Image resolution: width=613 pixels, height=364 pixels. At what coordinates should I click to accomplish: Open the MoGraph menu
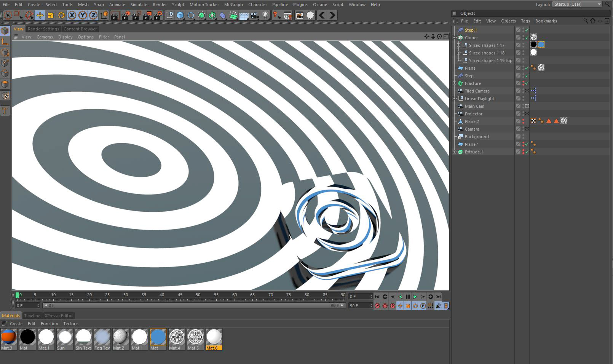click(x=233, y=5)
